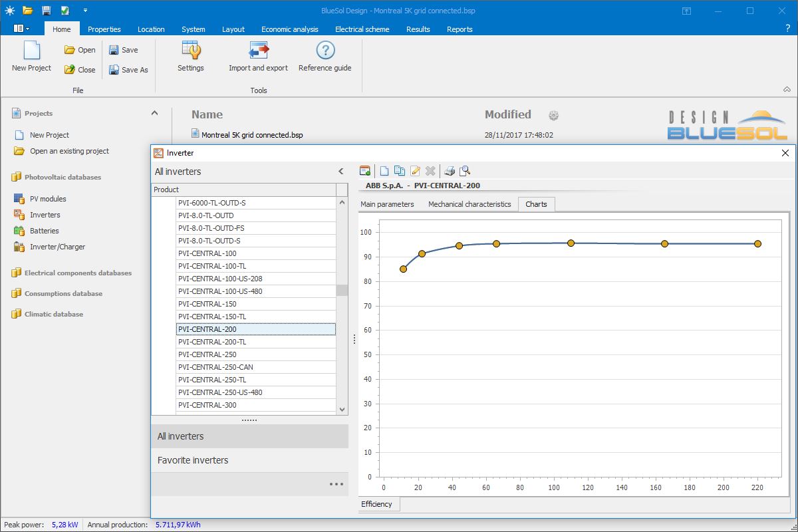Click Open in the File ribbon group
The width and height of the screenshot is (798, 532).
(x=80, y=50)
